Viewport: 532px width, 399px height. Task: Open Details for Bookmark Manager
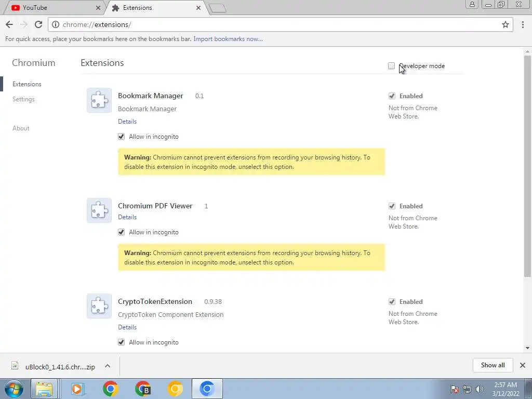tap(127, 122)
